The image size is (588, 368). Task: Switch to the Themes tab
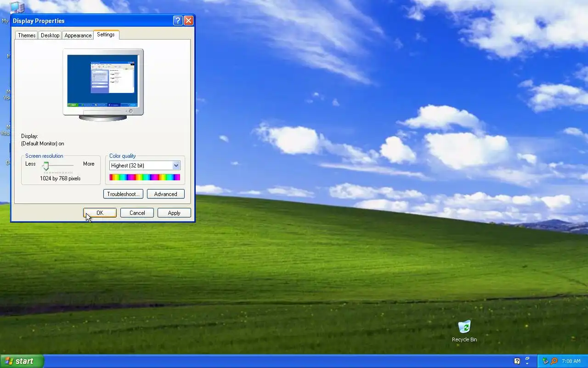pos(27,35)
